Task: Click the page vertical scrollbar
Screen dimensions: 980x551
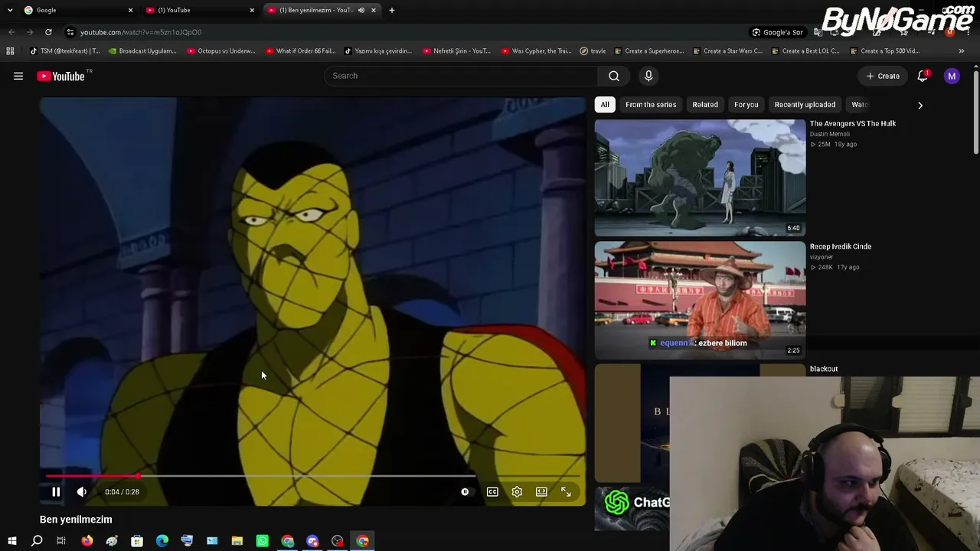Action: (x=976, y=111)
